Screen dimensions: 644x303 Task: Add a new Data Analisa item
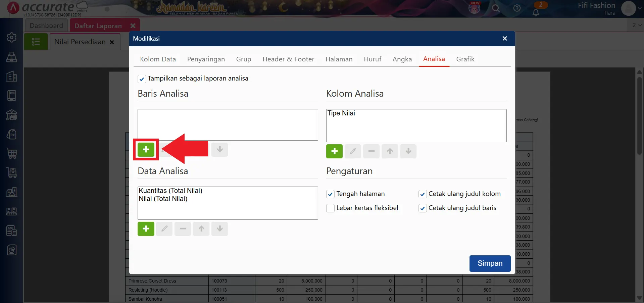(146, 229)
